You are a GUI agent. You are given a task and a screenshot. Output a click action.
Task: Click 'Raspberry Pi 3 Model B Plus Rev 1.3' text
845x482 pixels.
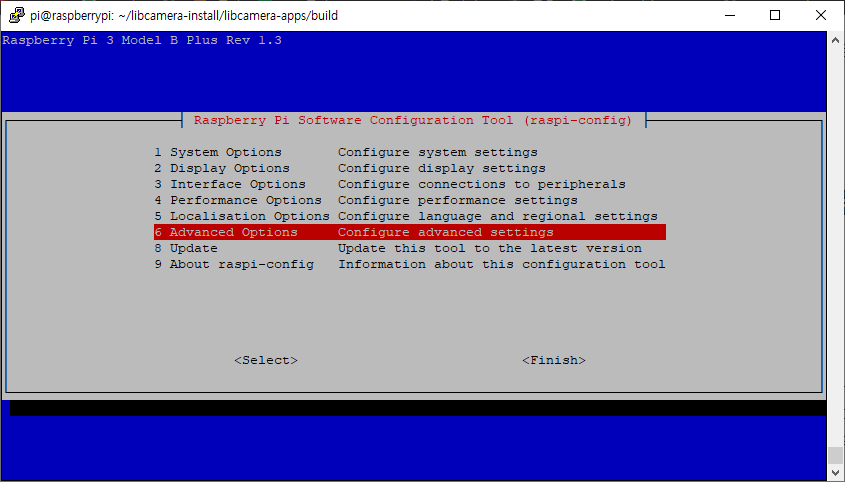tap(142, 40)
